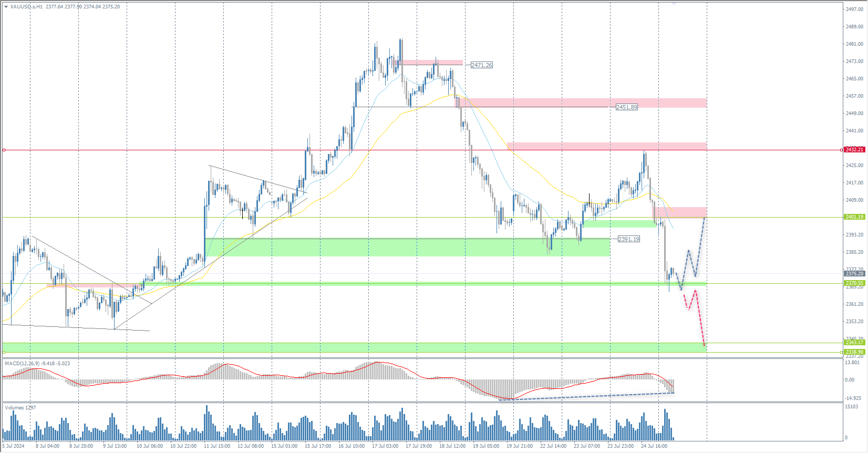The width and height of the screenshot is (868, 453).
Task: Select the red dashed downward projection line
Action: 695,317
